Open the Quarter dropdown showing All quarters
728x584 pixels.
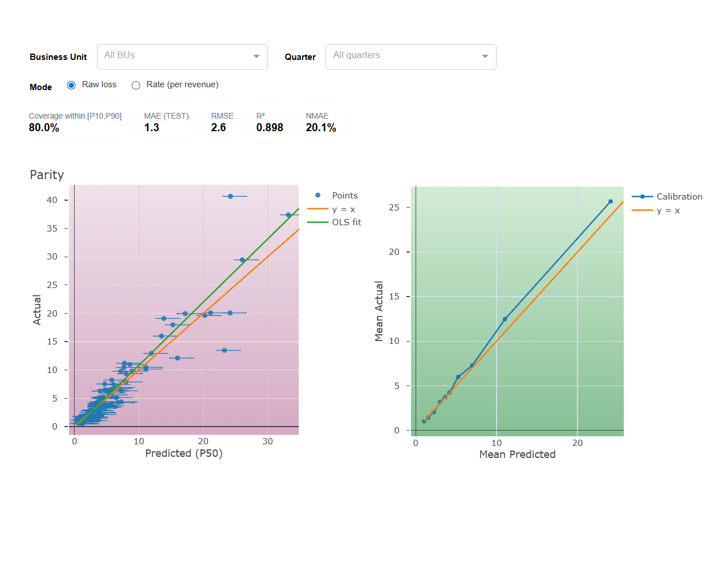pos(404,56)
